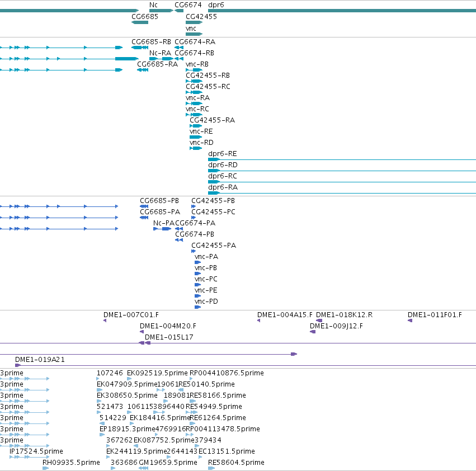The height and width of the screenshot is (471, 476).
Task: Select the RE54949.5prime EST label
Action: 214,406
